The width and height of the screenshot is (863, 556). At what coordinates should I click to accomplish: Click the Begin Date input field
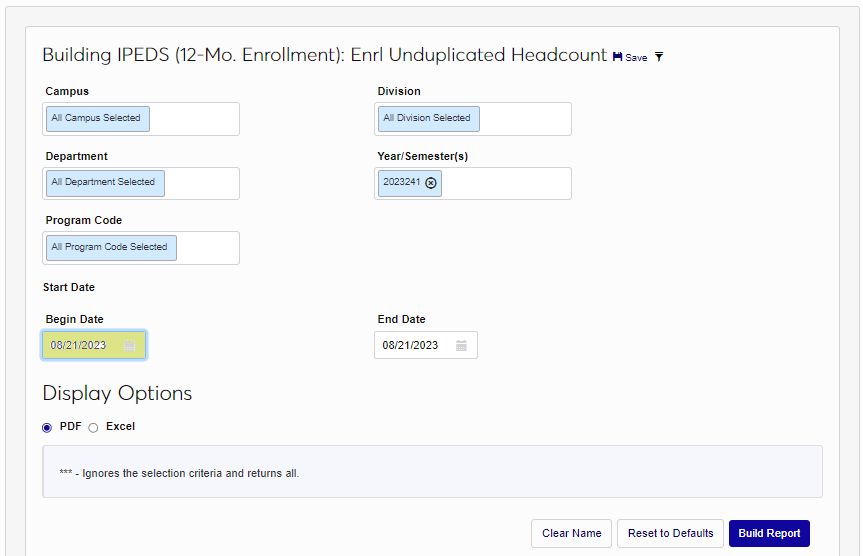(x=94, y=345)
